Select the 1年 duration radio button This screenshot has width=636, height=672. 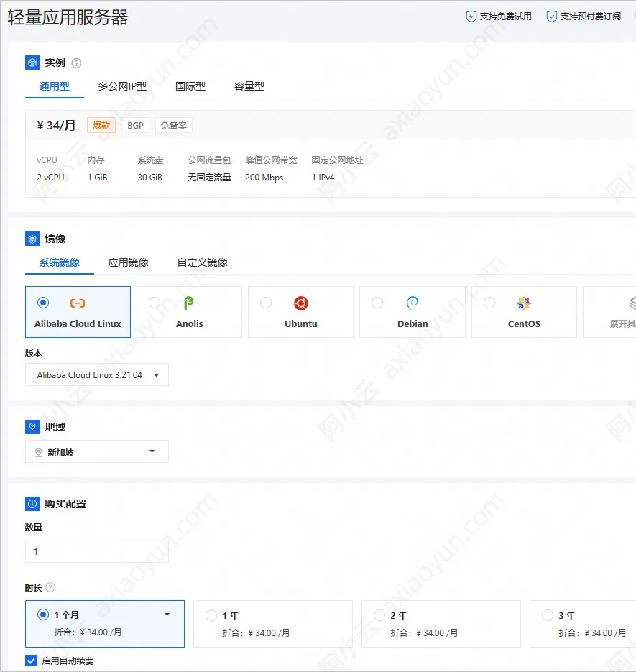(211, 615)
